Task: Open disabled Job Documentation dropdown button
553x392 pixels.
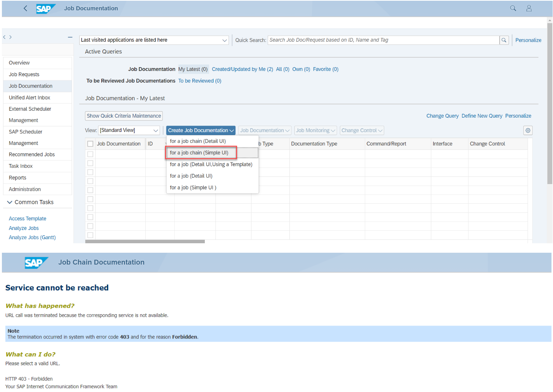Action: coord(265,131)
